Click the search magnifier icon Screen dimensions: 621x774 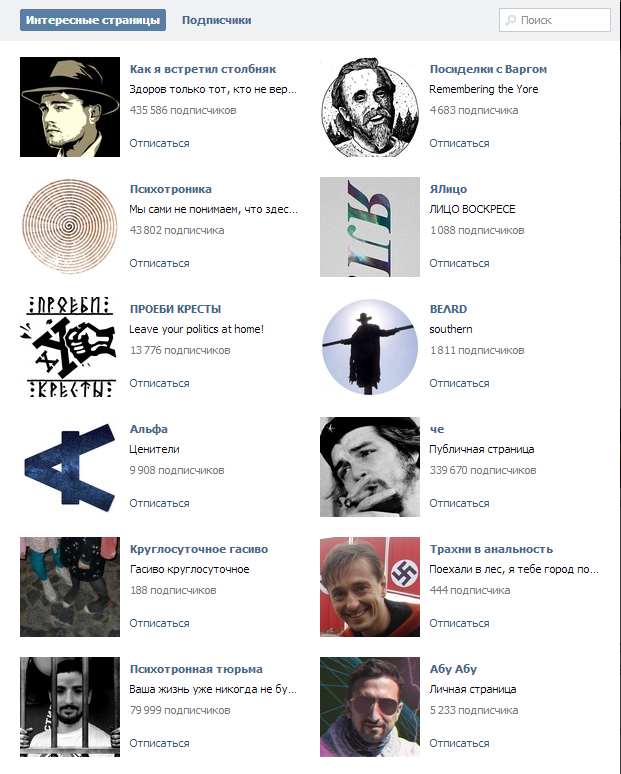[510, 20]
